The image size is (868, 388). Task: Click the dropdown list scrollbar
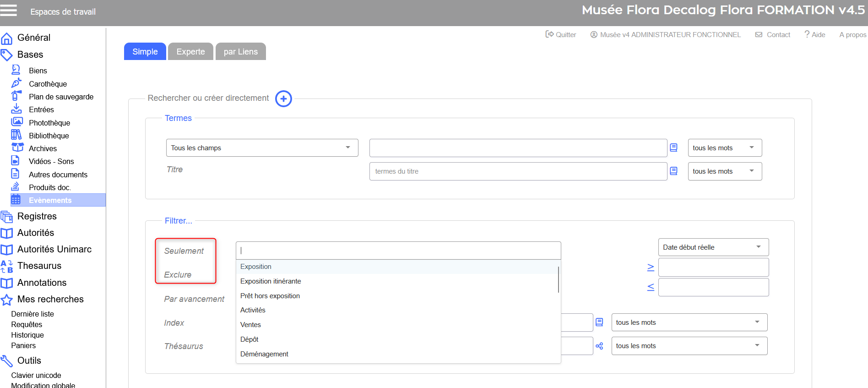pyautogui.click(x=559, y=279)
